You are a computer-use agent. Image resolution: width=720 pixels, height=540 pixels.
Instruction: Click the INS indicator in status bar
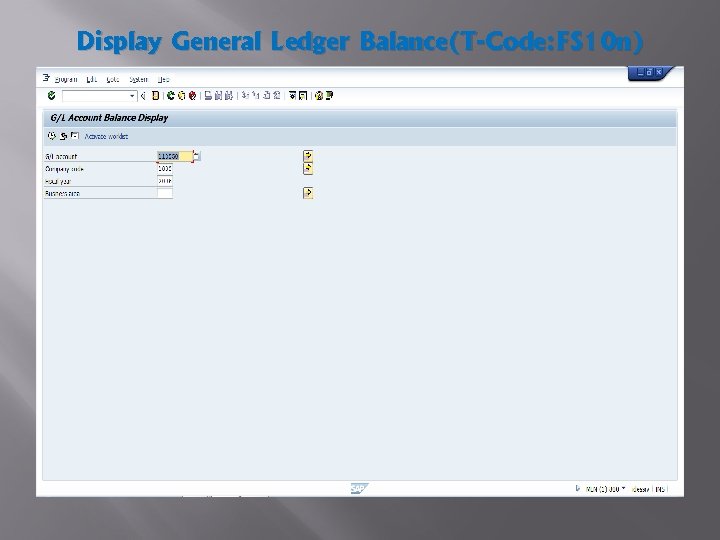[660, 489]
